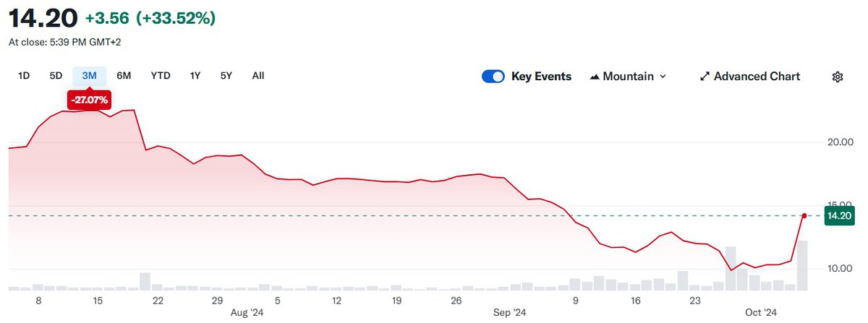
Task: Toggle the Key Events switch off
Action: [x=493, y=77]
